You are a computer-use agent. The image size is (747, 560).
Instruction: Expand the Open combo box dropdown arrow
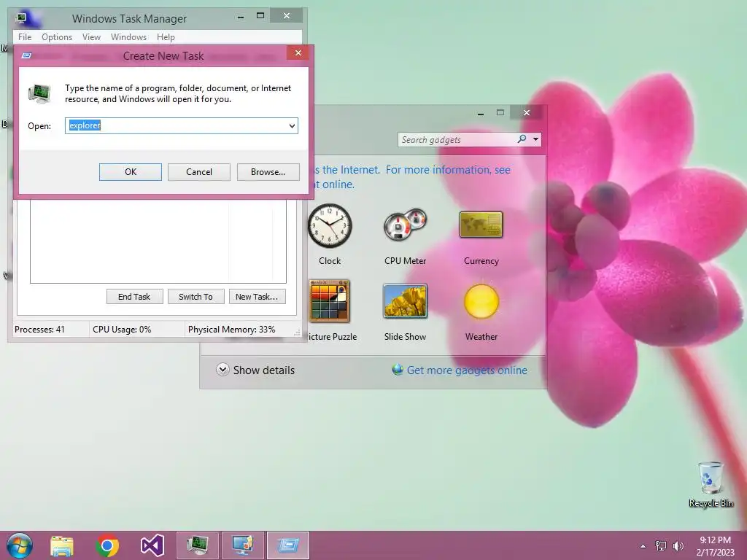coord(292,125)
